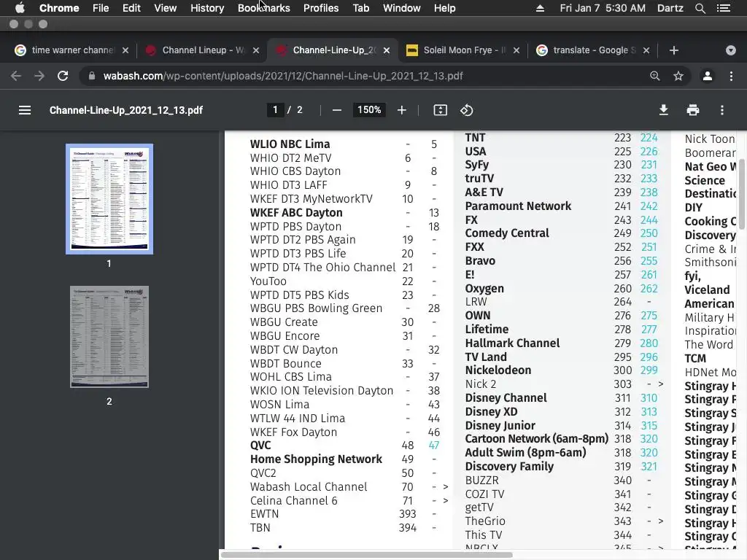The height and width of the screenshot is (560, 747).
Task: Go forward in browser history
Action: 39,76
